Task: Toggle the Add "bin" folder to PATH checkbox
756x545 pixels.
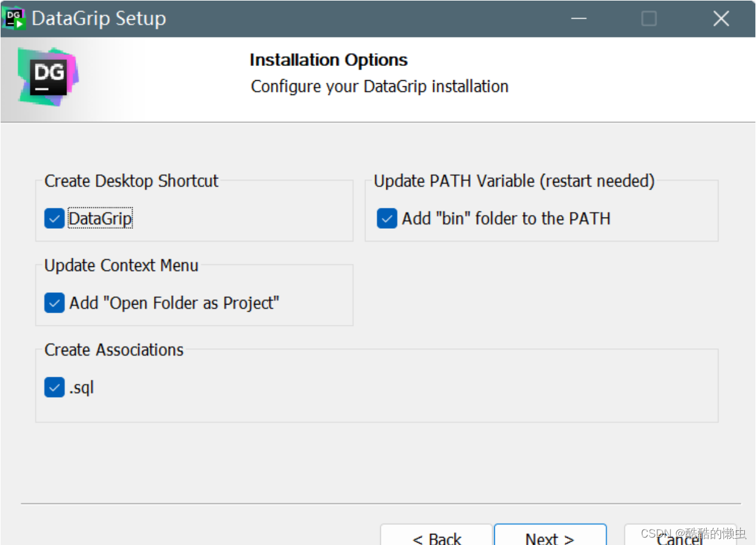Action: point(387,218)
